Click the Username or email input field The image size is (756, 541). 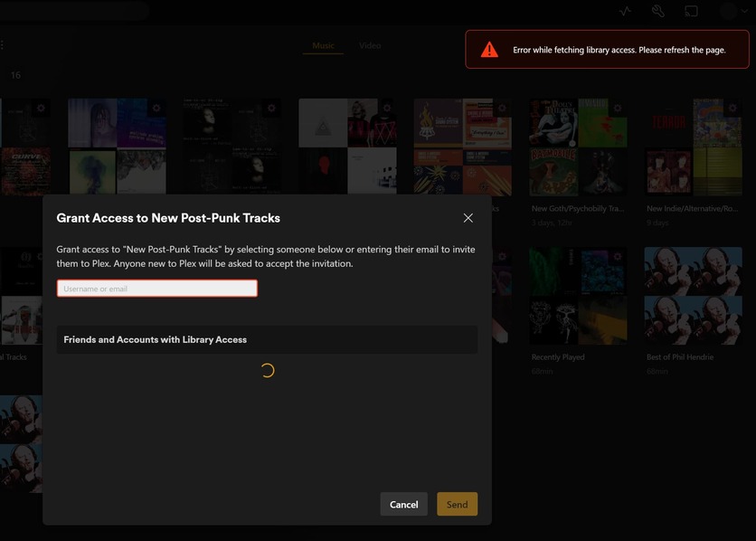coord(157,289)
